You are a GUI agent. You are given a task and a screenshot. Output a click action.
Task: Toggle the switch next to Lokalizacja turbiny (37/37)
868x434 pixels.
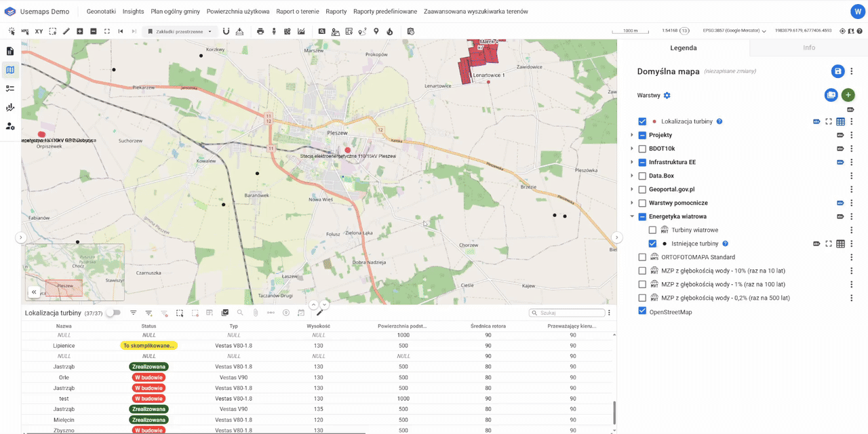click(113, 313)
